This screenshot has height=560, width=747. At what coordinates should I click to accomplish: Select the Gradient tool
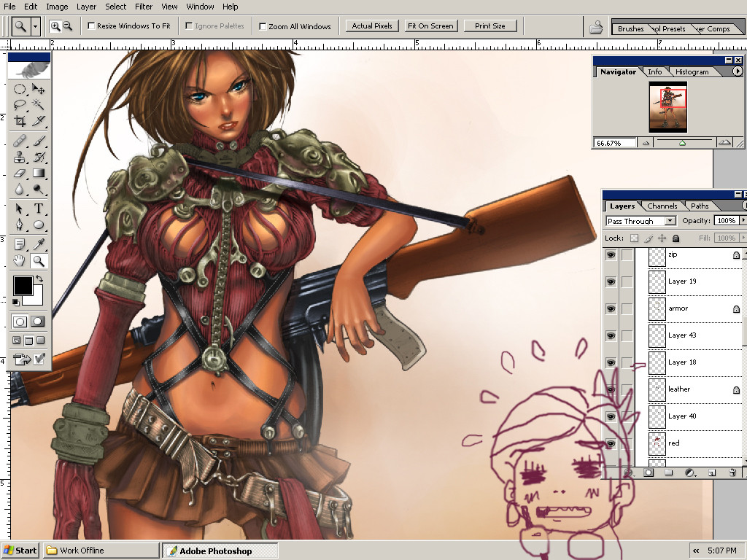click(38, 174)
